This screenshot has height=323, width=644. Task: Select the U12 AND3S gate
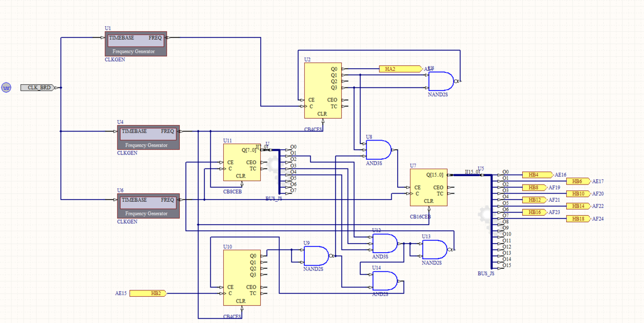pos(385,244)
